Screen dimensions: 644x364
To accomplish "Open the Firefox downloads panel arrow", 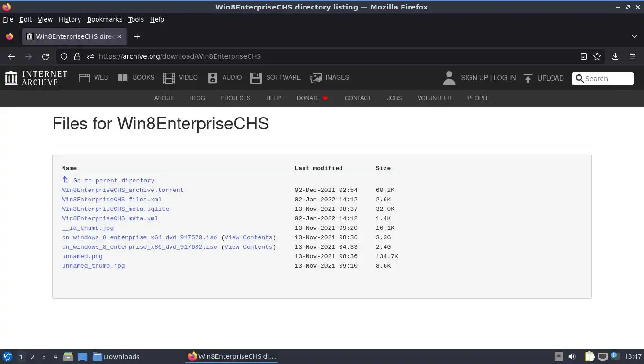I will [616, 56].
